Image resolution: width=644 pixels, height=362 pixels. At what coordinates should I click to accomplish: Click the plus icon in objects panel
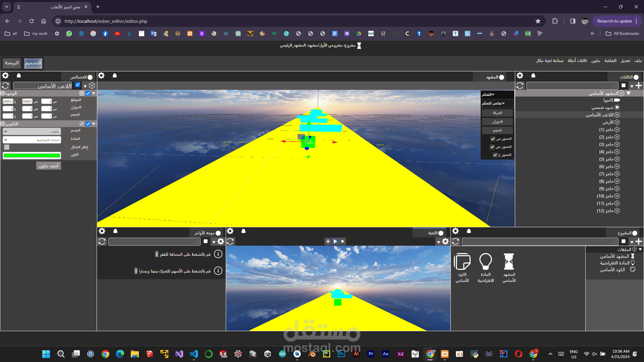pos(639,86)
